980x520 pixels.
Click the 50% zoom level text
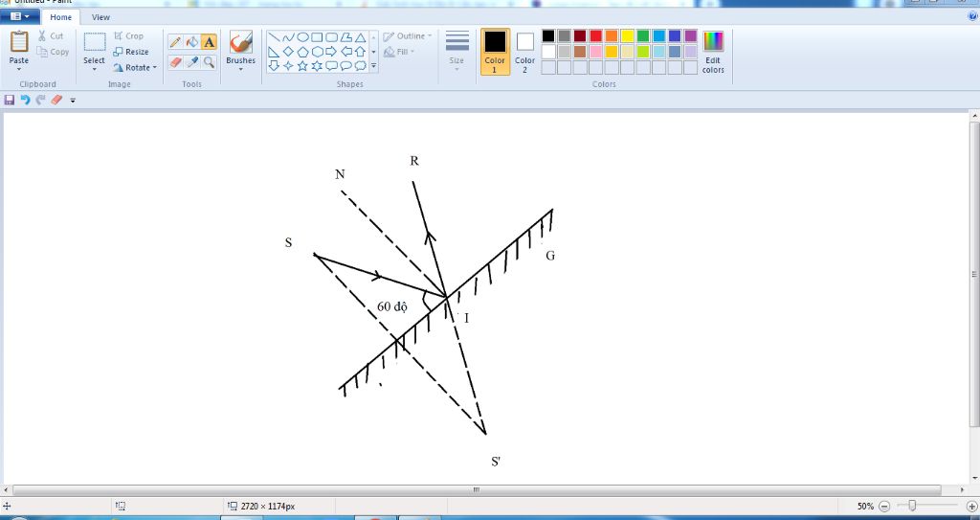point(865,507)
